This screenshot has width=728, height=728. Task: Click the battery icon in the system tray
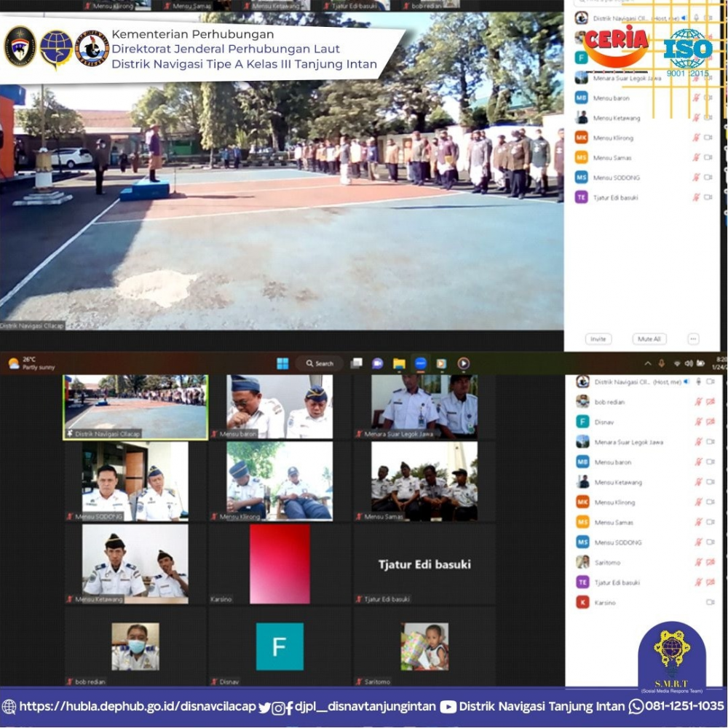pyautogui.click(x=700, y=363)
